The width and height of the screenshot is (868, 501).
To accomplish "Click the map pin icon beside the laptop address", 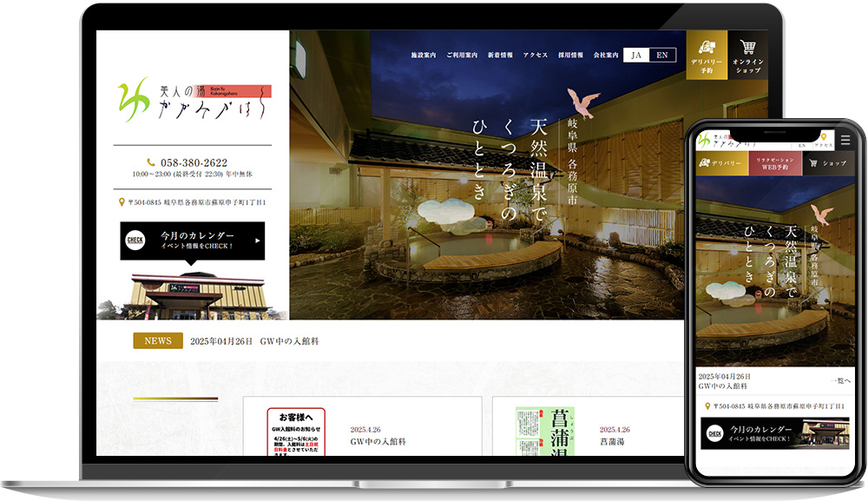I will point(122,202).
